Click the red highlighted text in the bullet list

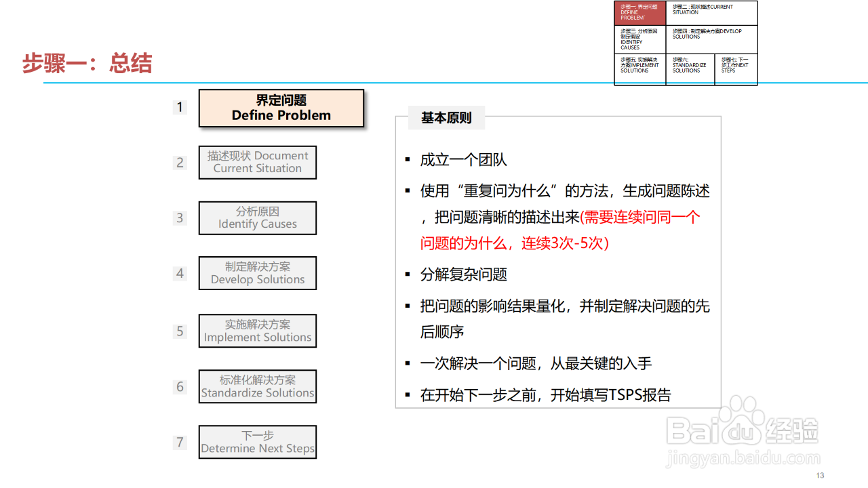tap(561, 230)
